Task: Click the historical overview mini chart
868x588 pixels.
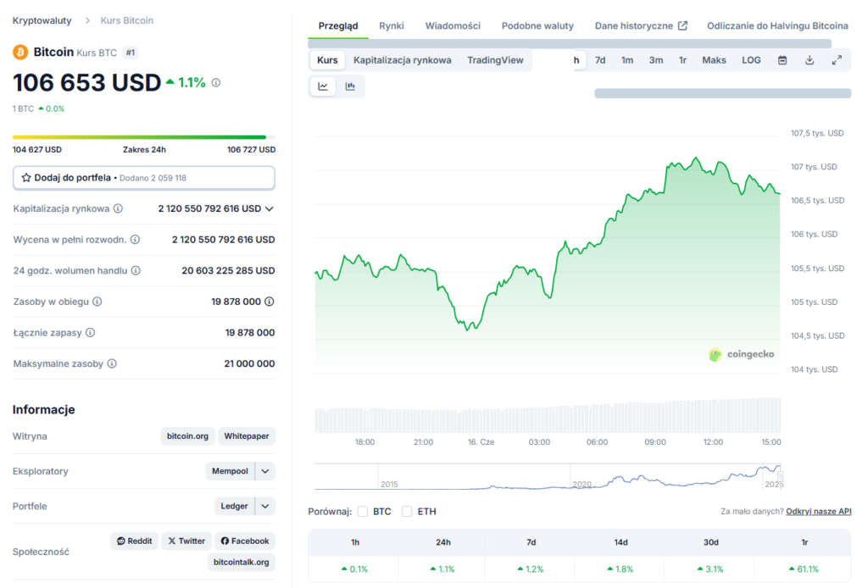Action: (x=548, y=477)
